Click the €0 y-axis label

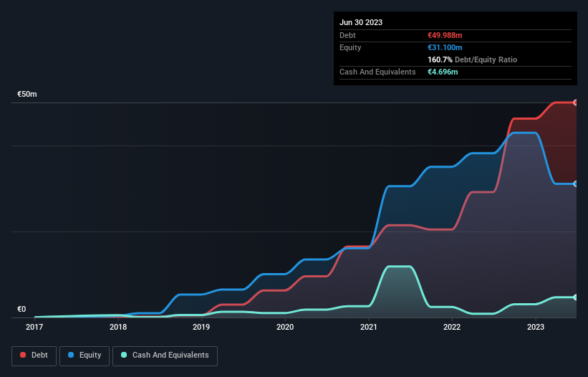(21, 309)
